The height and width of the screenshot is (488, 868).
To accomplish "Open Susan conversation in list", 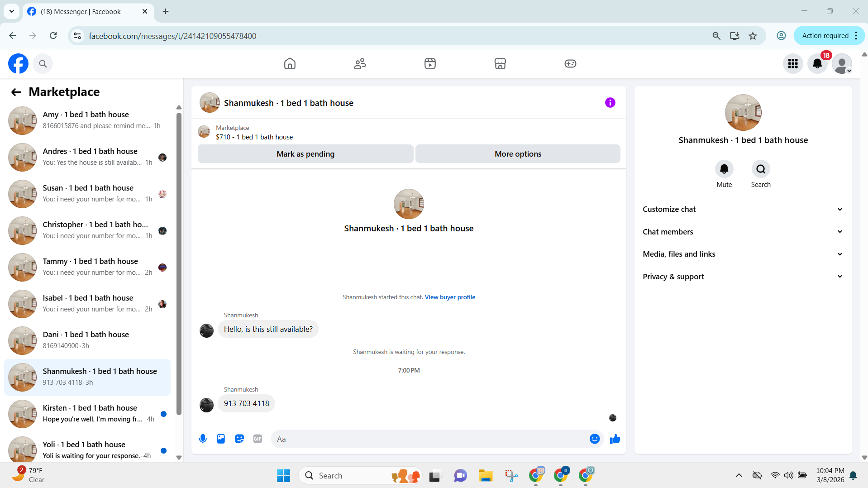I will pyautogui.click(x=87, y=194).
